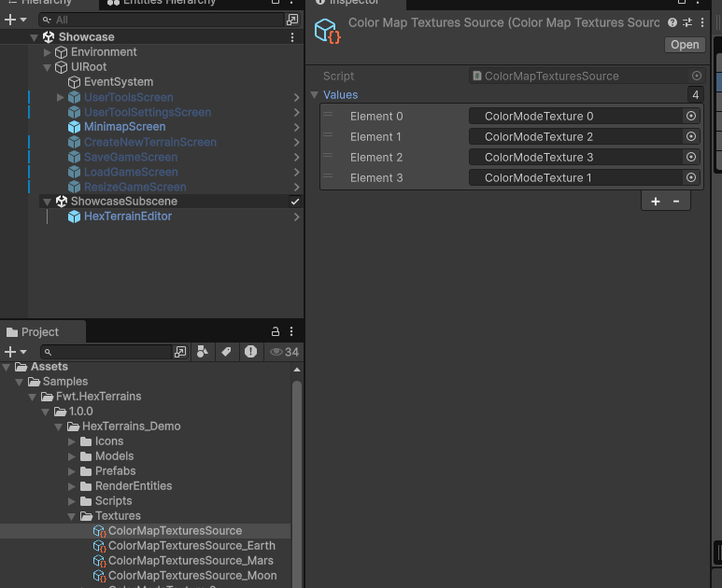Pick an object for Element 0
The height and width of the screenshot is (588, 722).
(x=690, y=116)
